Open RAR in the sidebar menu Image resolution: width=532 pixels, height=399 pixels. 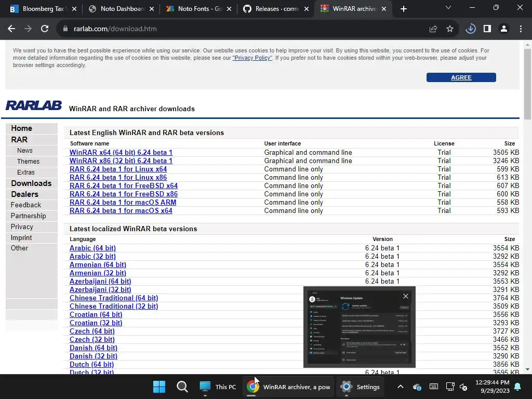point(19,139)
